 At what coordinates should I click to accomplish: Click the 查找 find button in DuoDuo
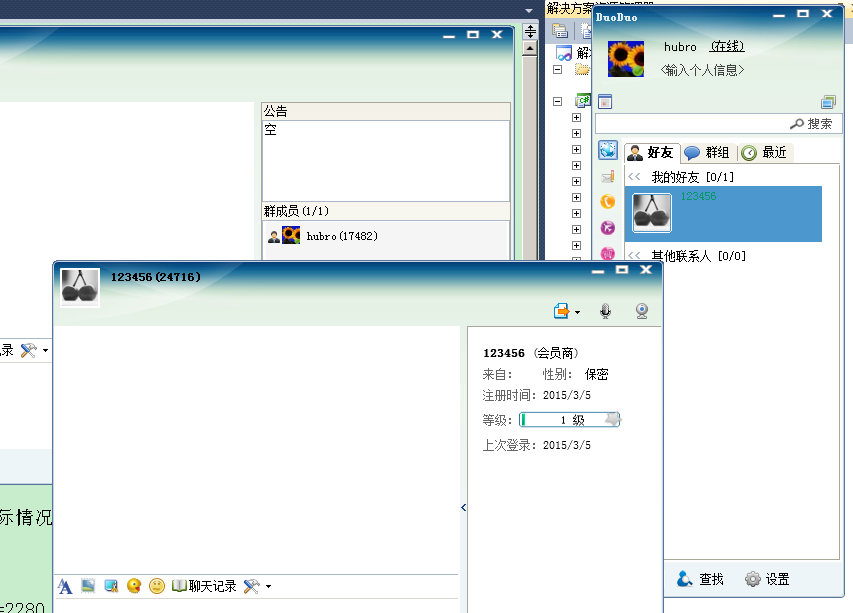click(701, 579)
